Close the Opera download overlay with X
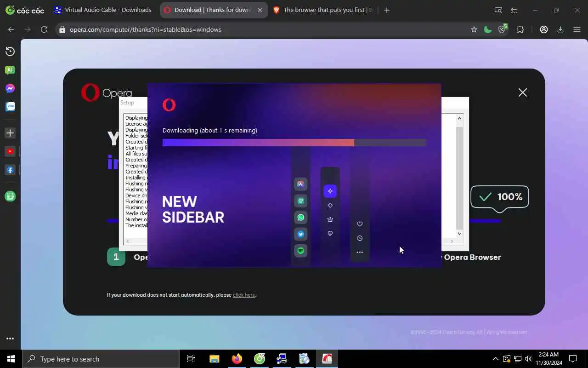The image size is (588, 368). [x=523, y=92]
